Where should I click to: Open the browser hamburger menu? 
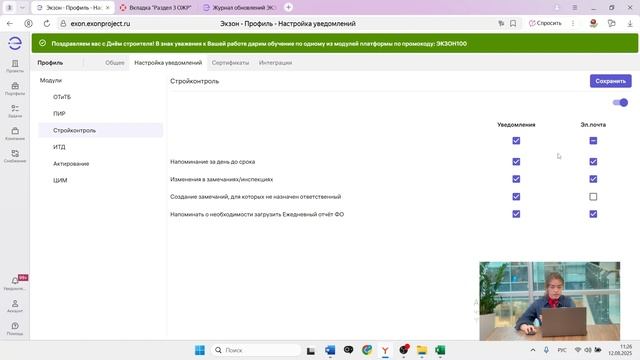[x=575, y=7]
